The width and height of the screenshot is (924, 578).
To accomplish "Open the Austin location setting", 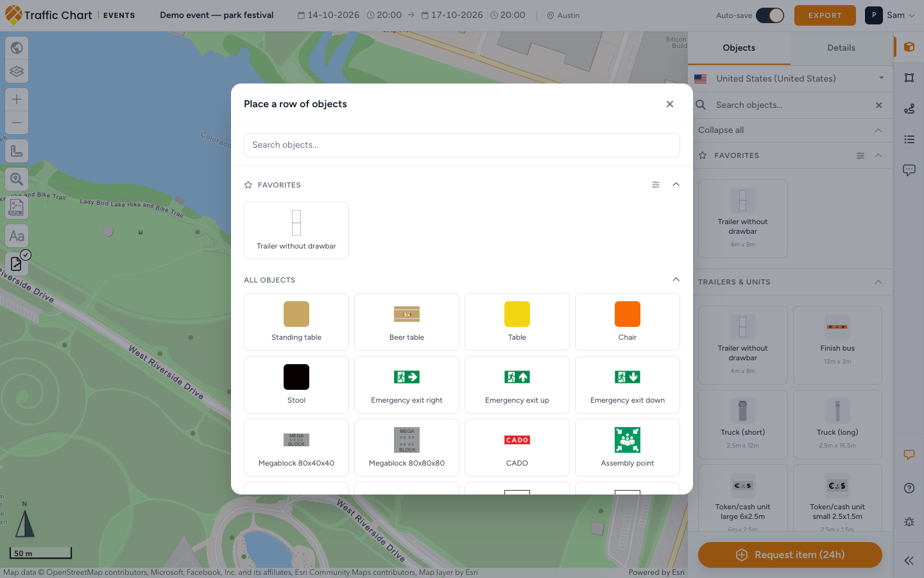I will click(563, 15).
